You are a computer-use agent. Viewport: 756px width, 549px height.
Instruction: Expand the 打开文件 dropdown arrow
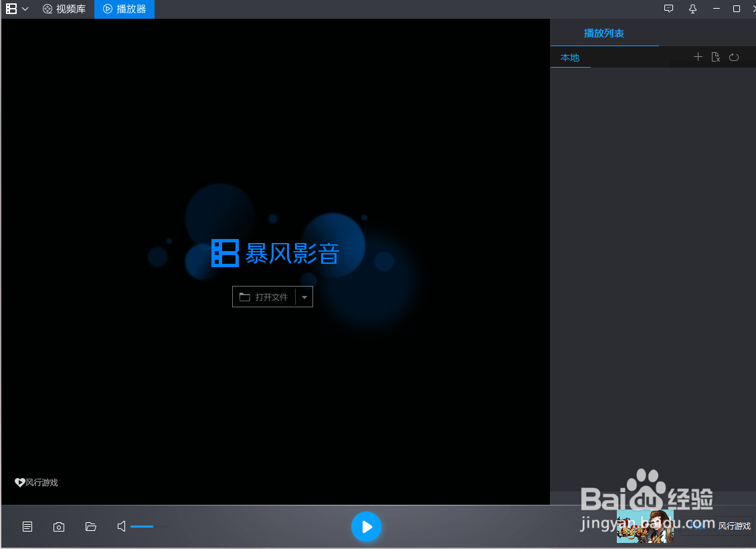pyautogui.click(x=304, y=297)
